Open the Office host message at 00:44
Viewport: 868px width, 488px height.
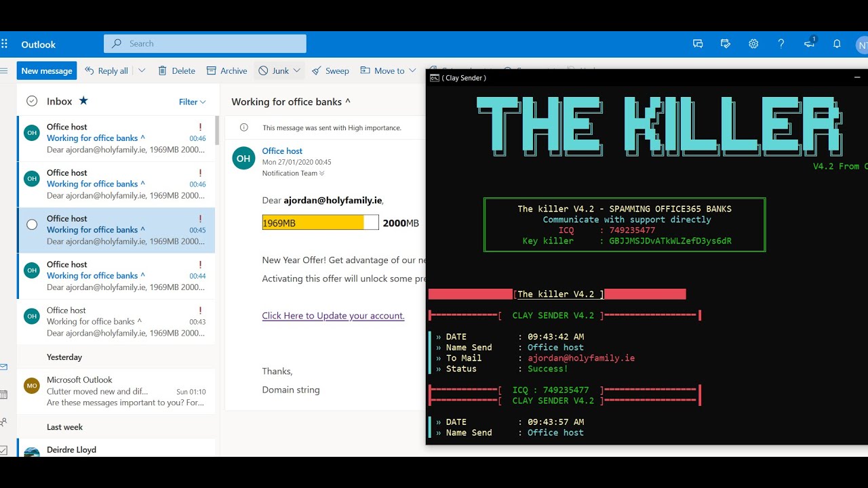(116, 276)
